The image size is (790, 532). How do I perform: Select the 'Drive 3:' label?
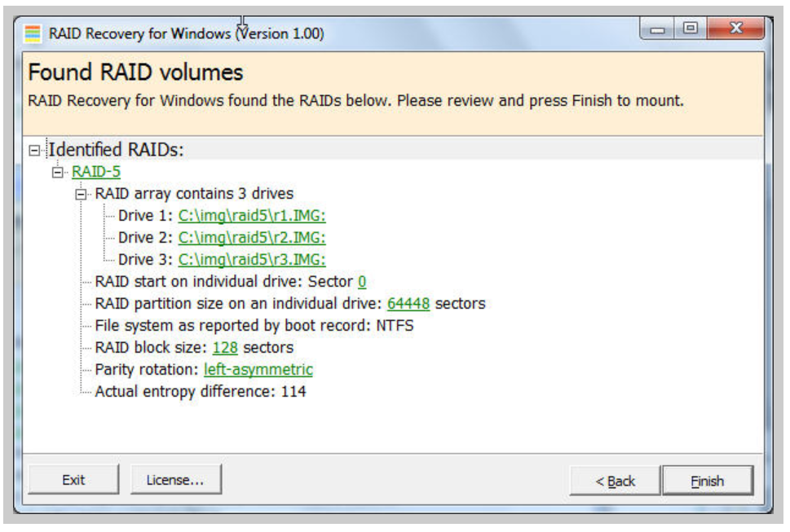pos(146,260)
